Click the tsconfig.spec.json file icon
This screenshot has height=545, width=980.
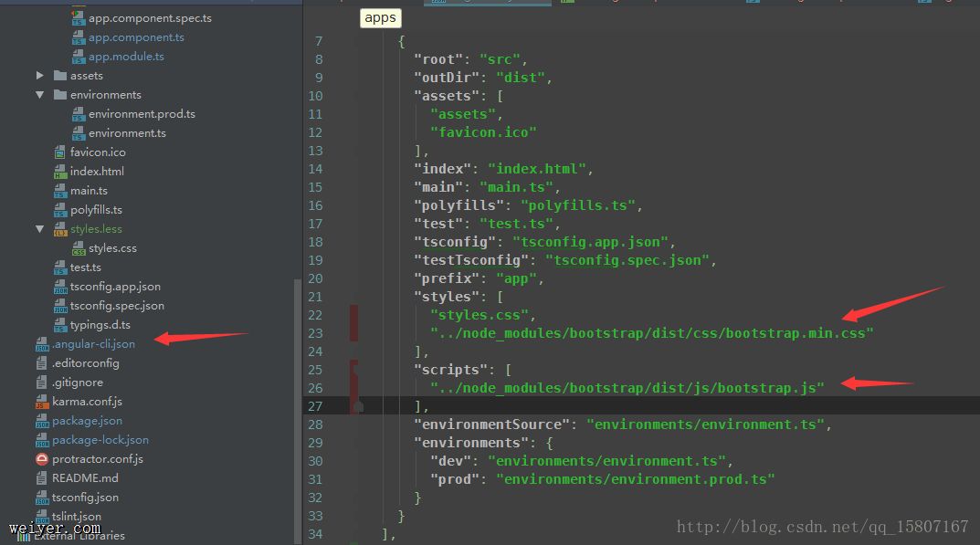click(x=60, y=306)
